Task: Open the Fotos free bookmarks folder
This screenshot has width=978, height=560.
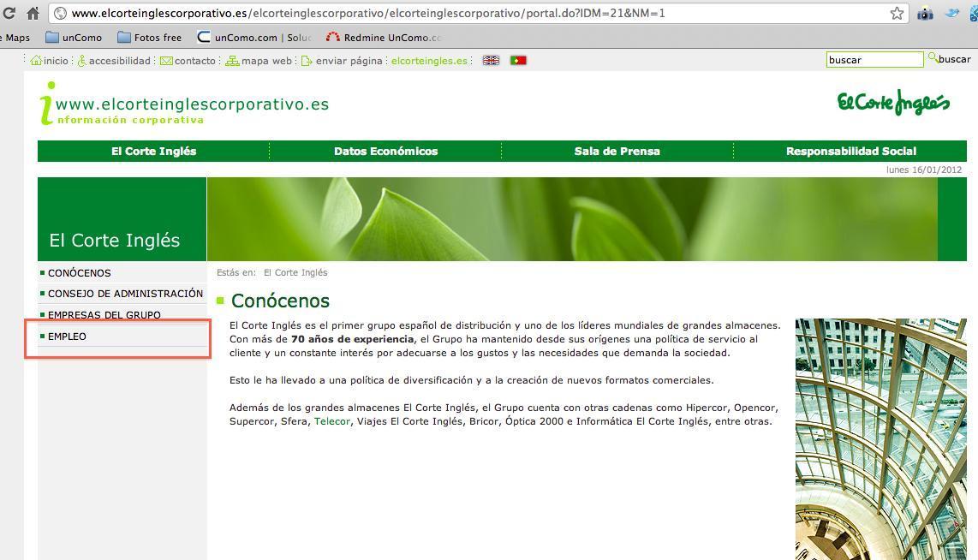Action: (x=149, y=38)
